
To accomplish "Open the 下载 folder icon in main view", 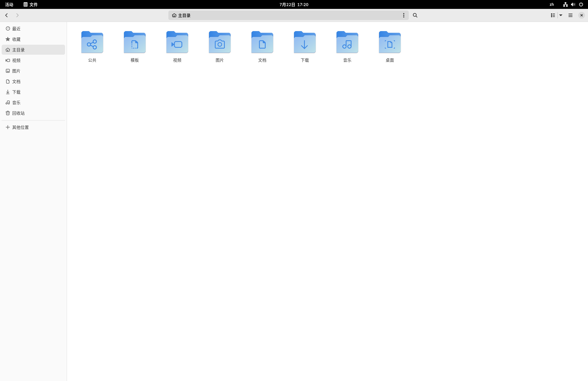I will pos(305,42).
